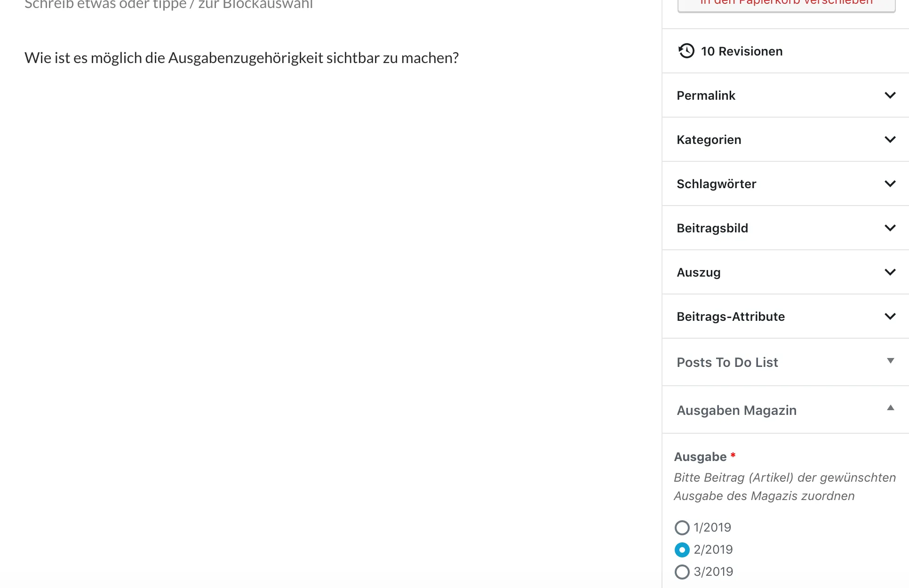This screenshot has width=909, height=588.
Task: Click the empty block placeholder text
Action: click(168, 4)
